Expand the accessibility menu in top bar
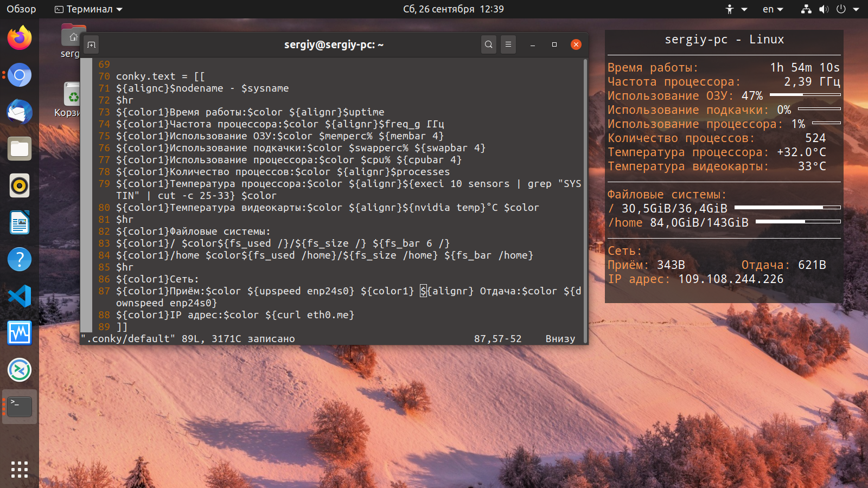Viewport: 868px width, 488px height. point(736,9)
